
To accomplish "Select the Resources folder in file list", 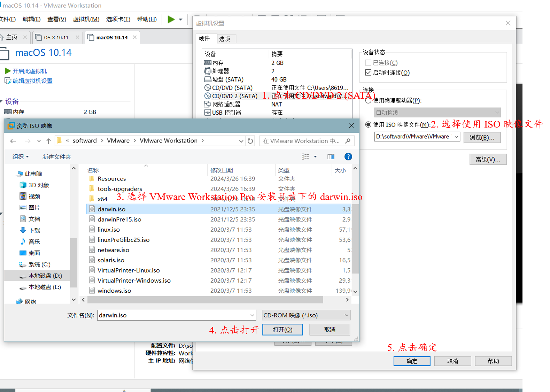I will (219, 179).
